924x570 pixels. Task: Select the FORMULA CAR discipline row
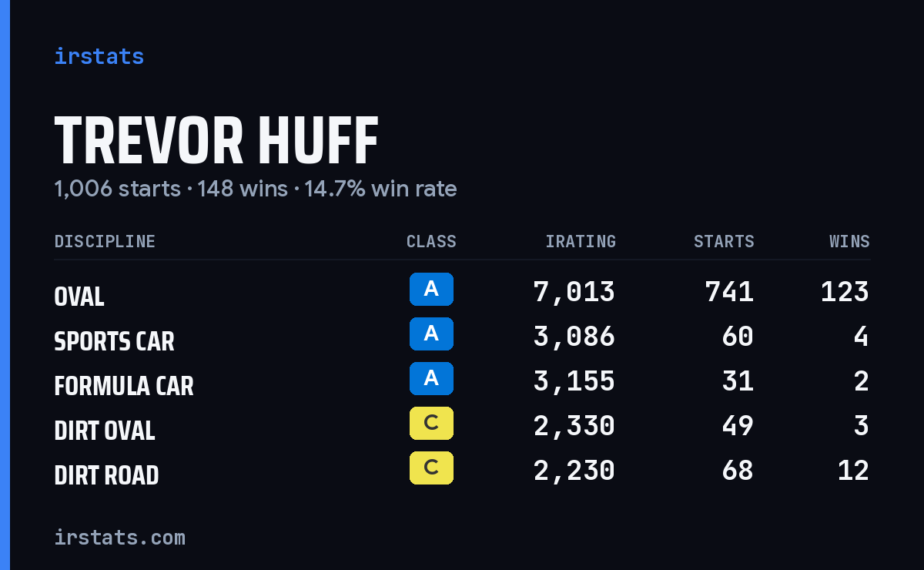(462, 381)
